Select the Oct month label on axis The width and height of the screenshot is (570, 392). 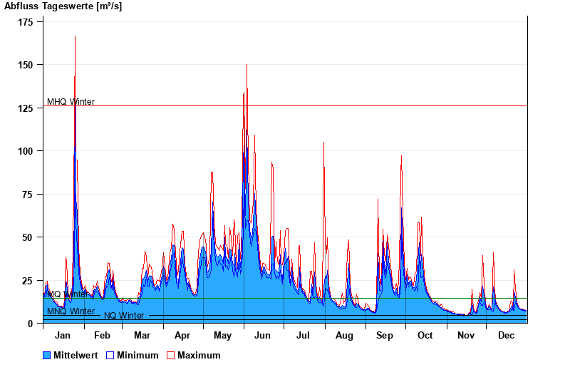coord(425,336)
